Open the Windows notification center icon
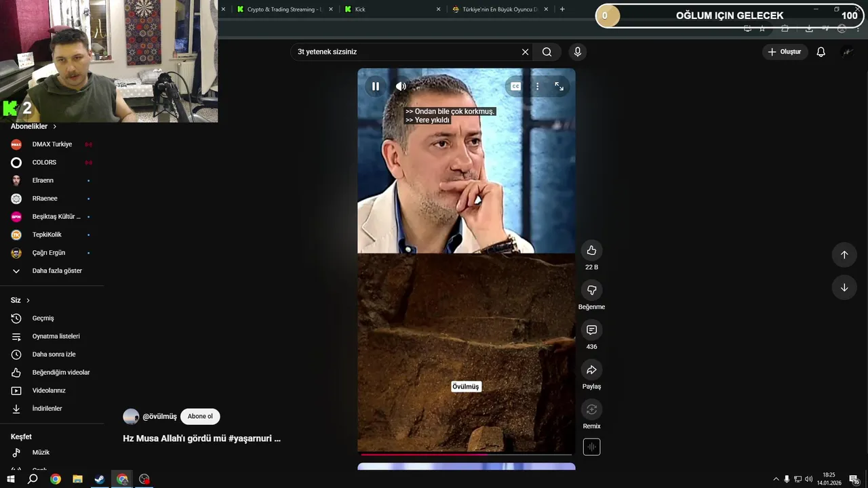This screenshot has width=868, height=488. (854, 479)
